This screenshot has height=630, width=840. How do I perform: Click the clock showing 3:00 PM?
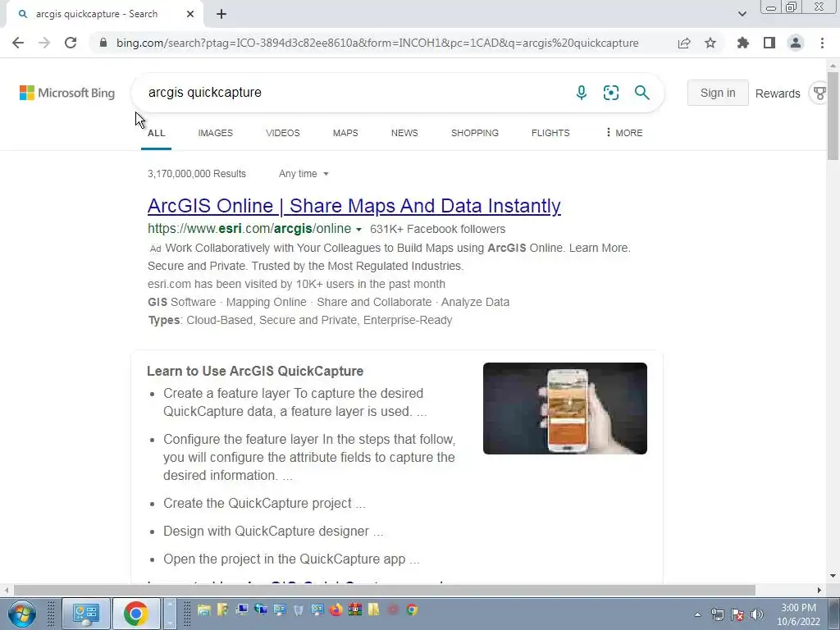[x=799, y=614]
